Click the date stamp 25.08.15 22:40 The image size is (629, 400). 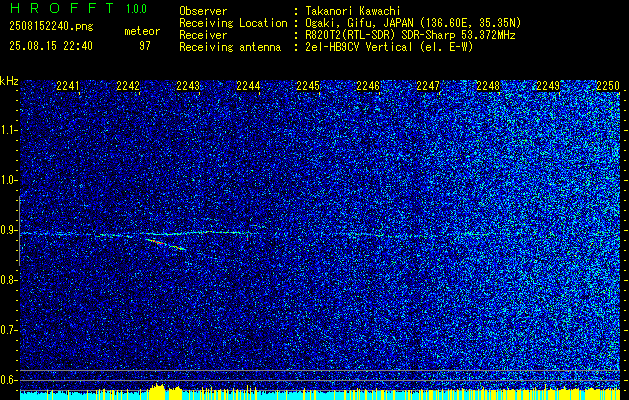51,46
